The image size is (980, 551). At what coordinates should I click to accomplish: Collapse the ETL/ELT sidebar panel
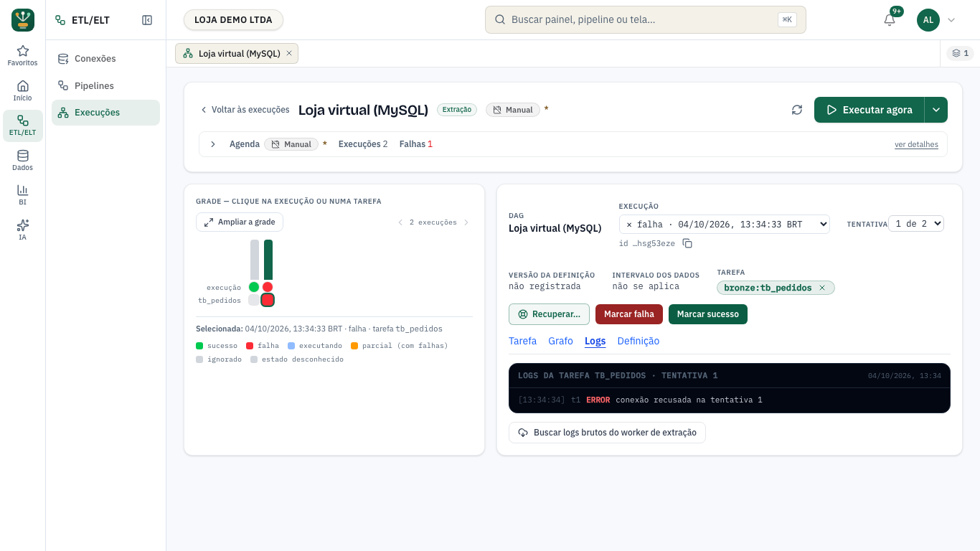pos(147,20)
